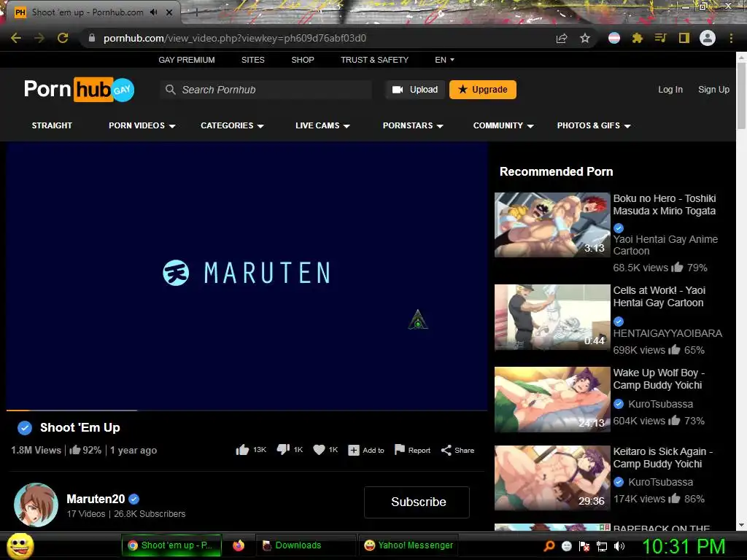Click the Add to plus icon

point(354,450)
